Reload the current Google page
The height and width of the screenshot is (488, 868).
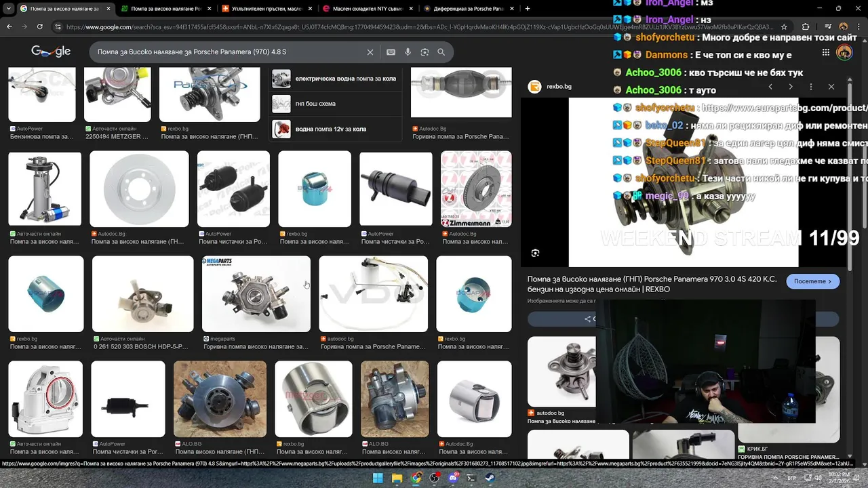point(40,26)
